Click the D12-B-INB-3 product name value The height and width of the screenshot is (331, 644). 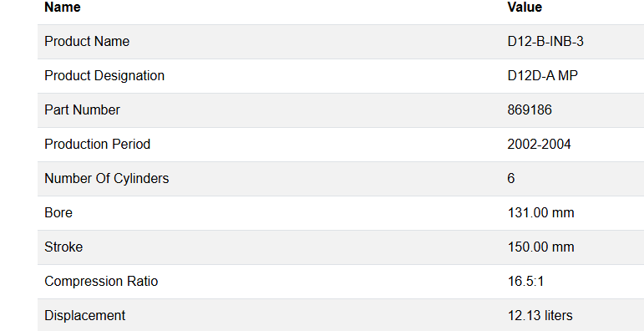545,42
